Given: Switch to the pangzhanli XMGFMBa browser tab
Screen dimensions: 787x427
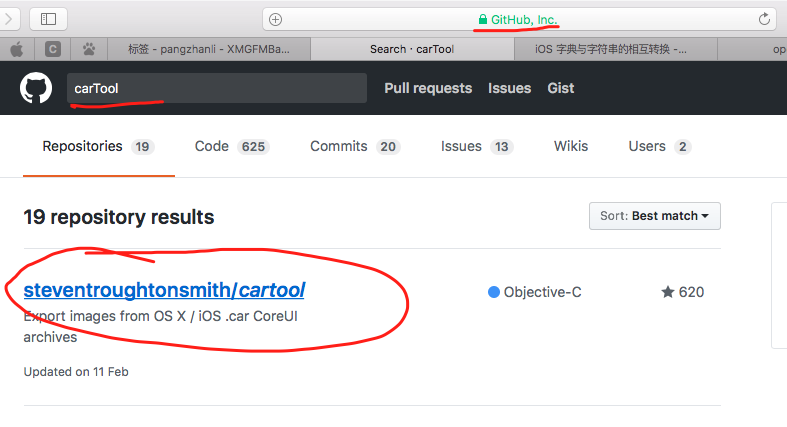Looking at the screenshot, I should click(209, 49).
